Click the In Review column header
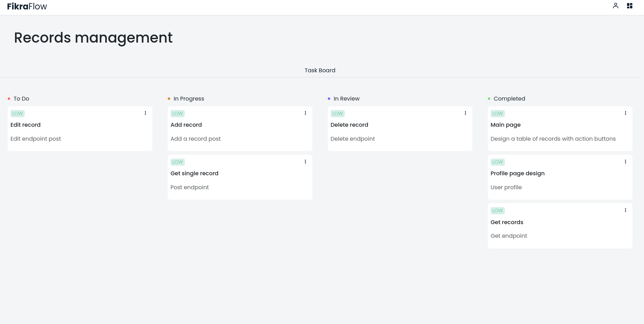The height and width of the screenshot is (324, 644). pyautogui.click(x=346, y=99)
